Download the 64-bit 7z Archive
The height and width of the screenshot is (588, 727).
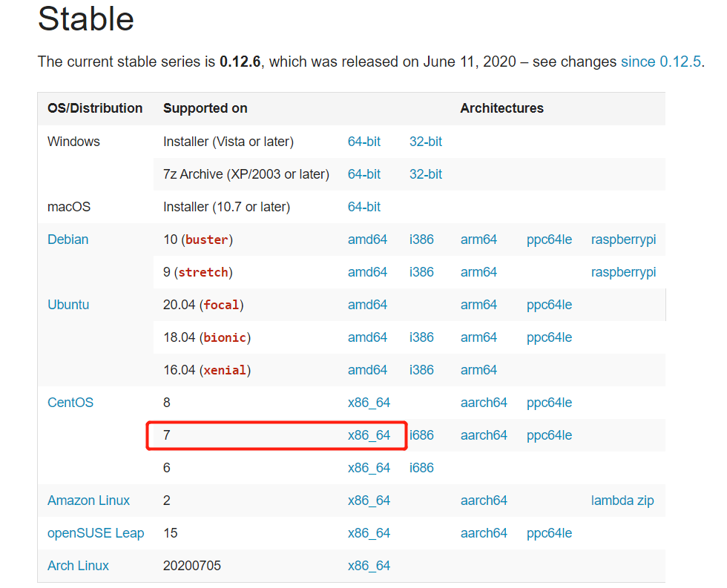(x=363, y=174)
